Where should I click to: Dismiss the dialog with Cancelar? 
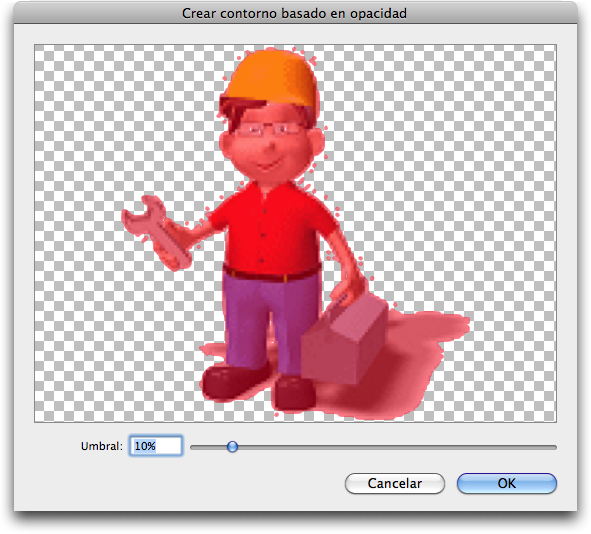(x=395, y=483)
